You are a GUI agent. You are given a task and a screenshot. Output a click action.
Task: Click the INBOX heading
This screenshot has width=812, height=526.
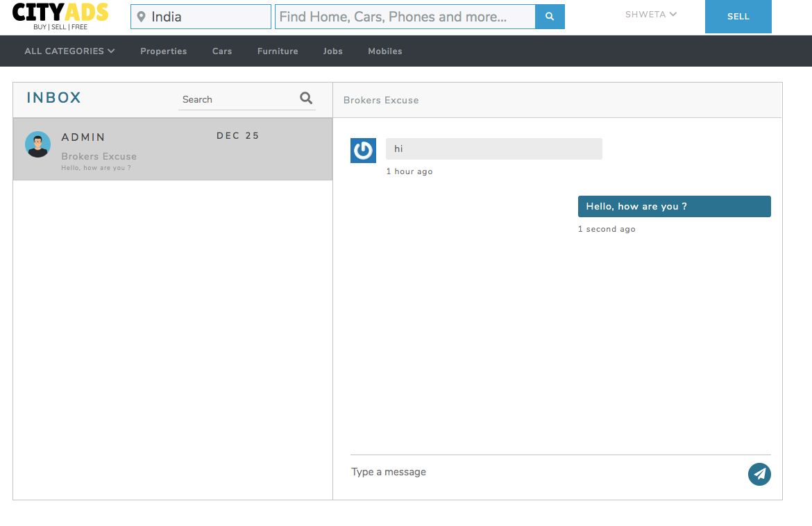click(x=54, y=98)
